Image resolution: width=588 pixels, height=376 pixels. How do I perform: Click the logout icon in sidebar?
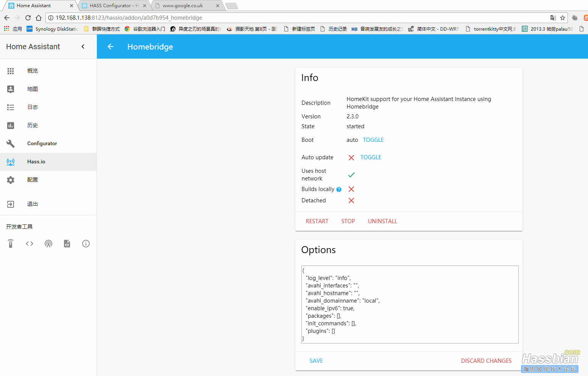[x=11, y=204]
